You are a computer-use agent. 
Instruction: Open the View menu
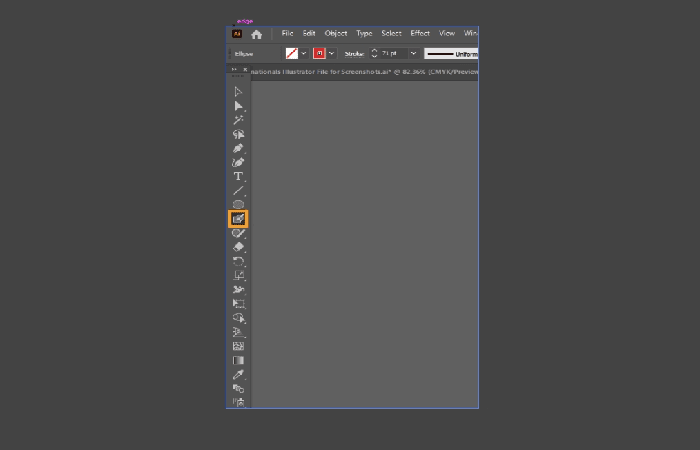tap(447, 33)
